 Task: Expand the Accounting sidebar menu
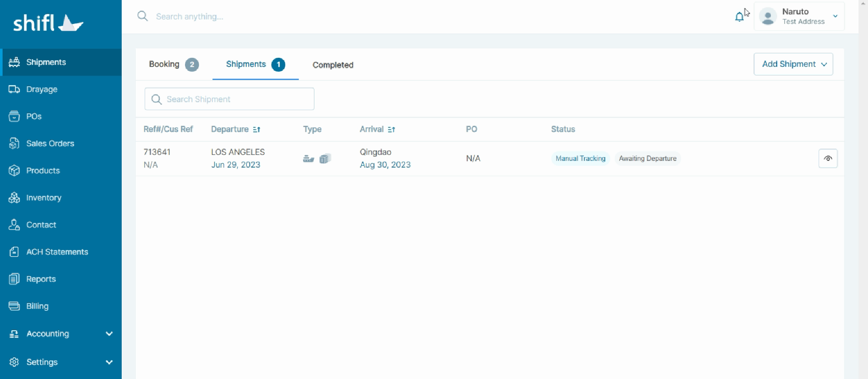tap(109, 334)
